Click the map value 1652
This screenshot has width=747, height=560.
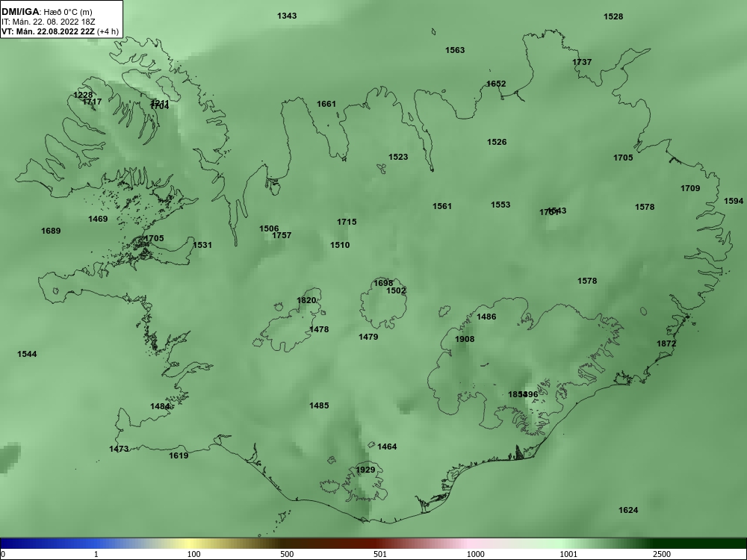coord(496,84)
